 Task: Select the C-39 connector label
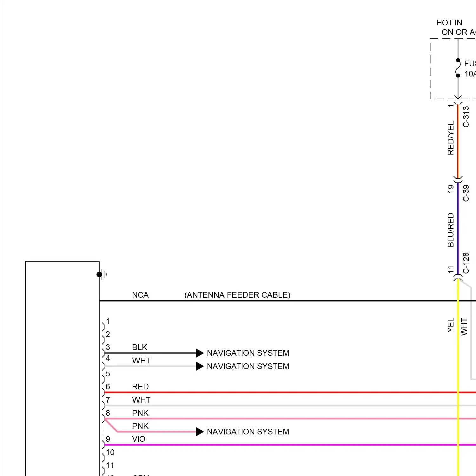pyautogui.click(x=466, y=193)
